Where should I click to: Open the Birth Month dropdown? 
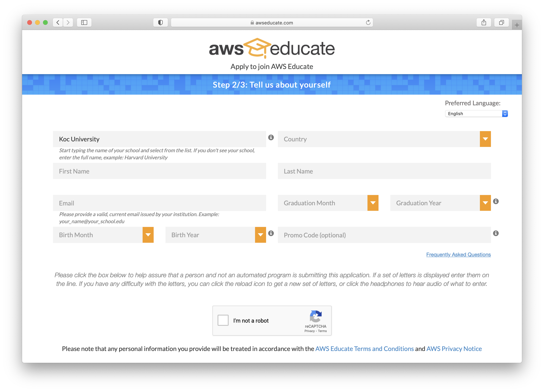148,235
